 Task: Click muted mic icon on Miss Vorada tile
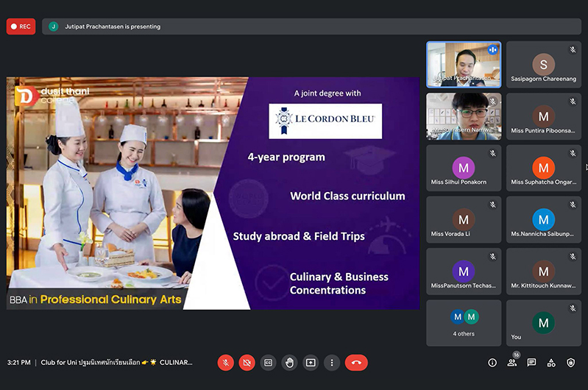(x=493, y=205)
